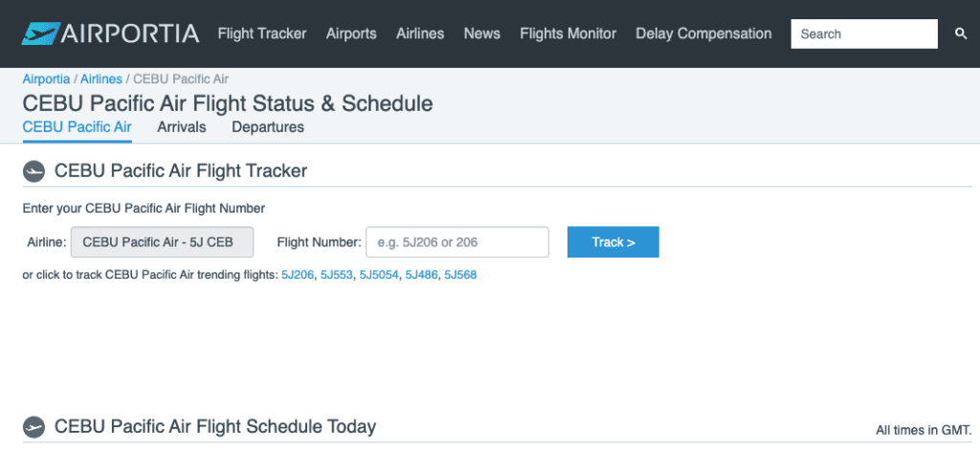980x451 pixels.
Task: Open the News section
Action: point(482,34)
